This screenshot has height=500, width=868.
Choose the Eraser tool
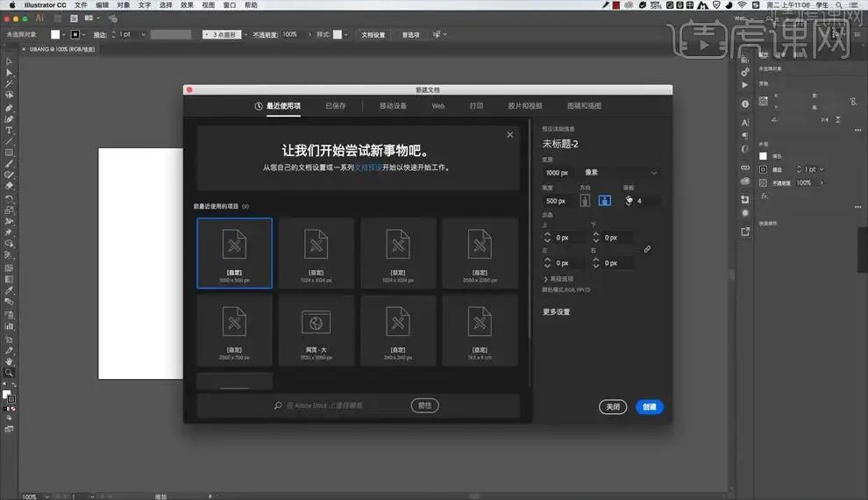click(10, 186)
